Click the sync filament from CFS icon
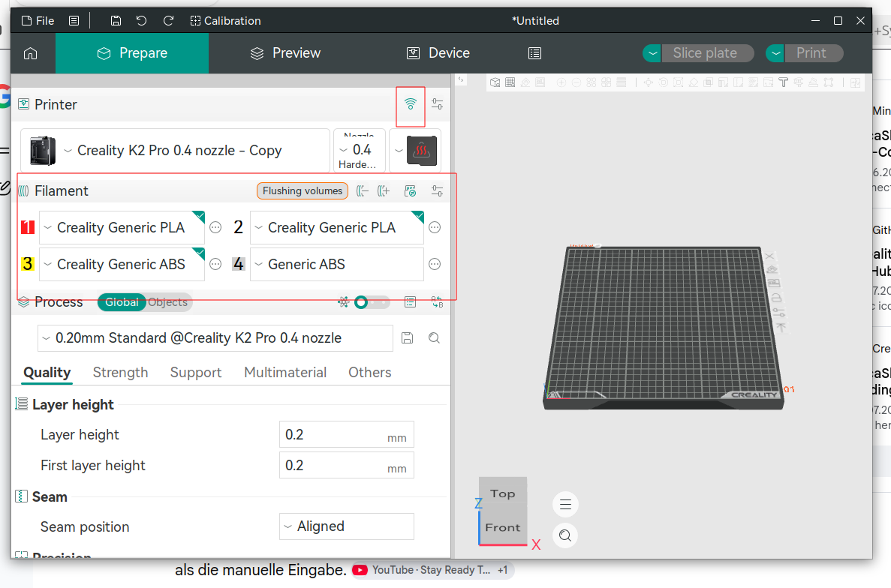Screen dimensions: 891x588 pos(411,191)
